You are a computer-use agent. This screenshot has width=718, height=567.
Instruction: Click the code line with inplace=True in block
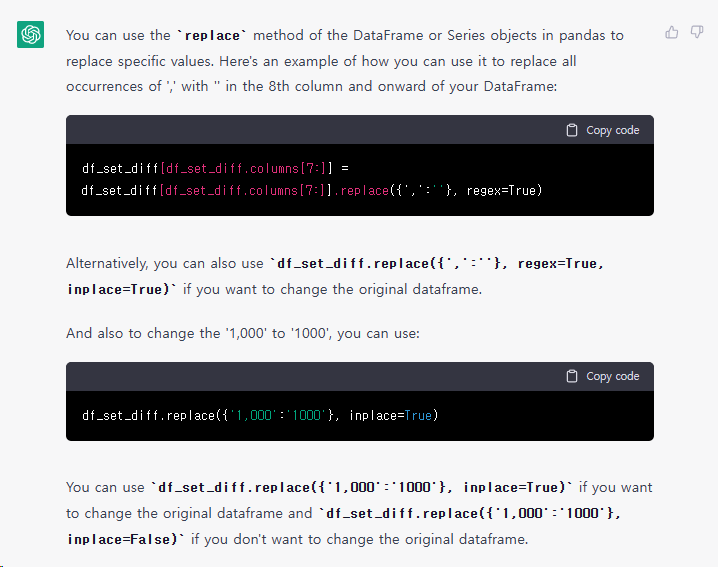(x=260, y=415)
